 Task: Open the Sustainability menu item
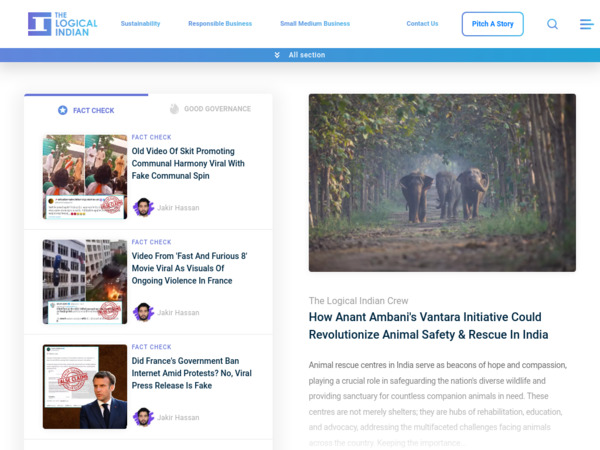[x=140, y=24]
